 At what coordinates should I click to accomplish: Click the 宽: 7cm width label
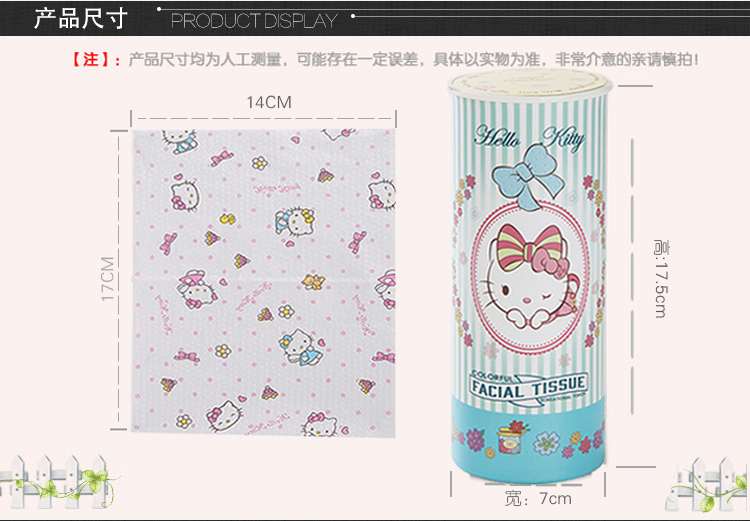[x=539, y=497]
